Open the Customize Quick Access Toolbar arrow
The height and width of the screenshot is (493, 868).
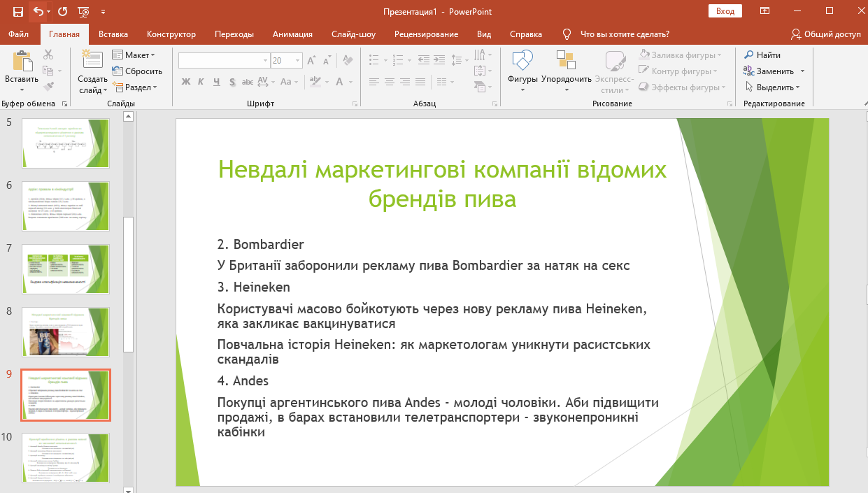pos(104,11)
